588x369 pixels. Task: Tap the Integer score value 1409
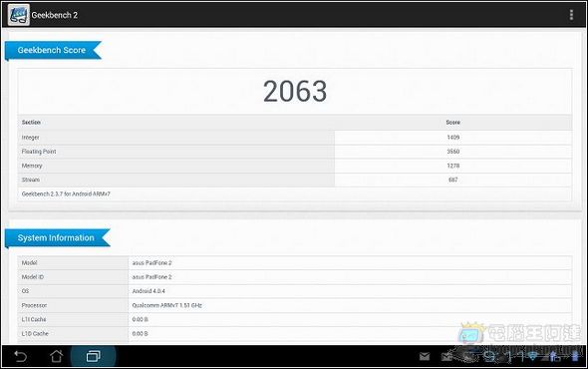[x=453, y=137]
